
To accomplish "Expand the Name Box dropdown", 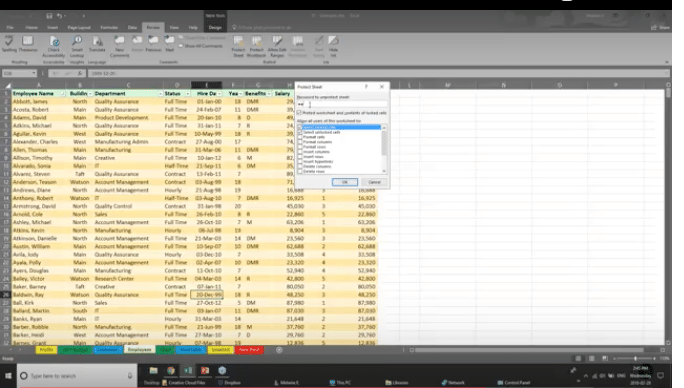I will [34, 73].
